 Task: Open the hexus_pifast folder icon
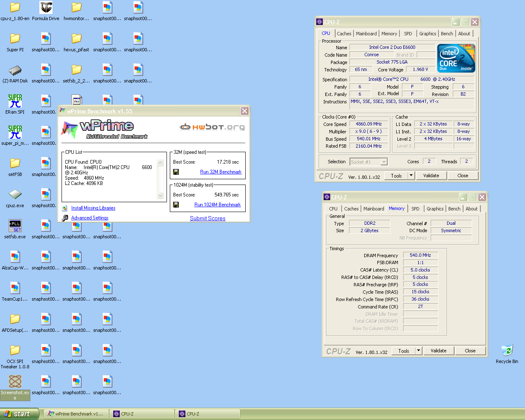click(77, 39)
